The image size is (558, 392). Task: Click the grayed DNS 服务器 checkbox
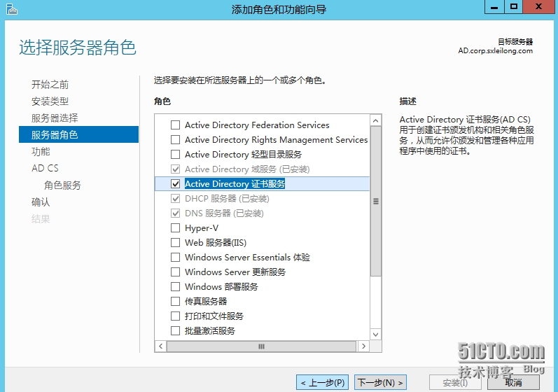(x=176, y=213)
